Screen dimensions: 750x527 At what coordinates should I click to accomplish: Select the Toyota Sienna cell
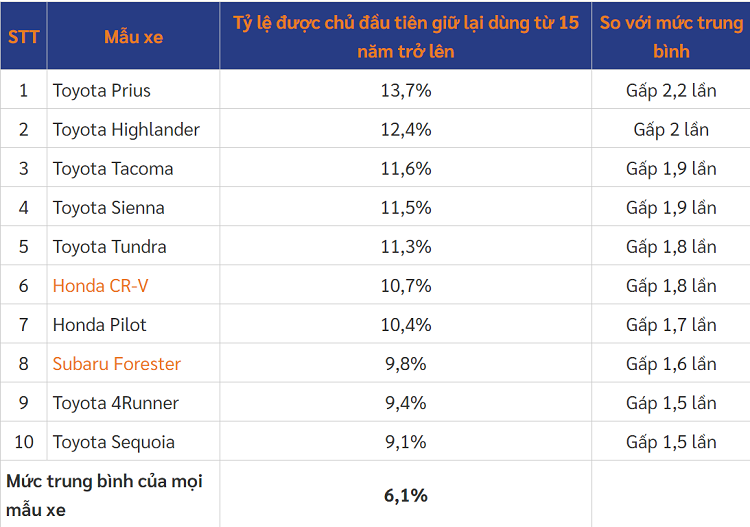tap(109, 208)
